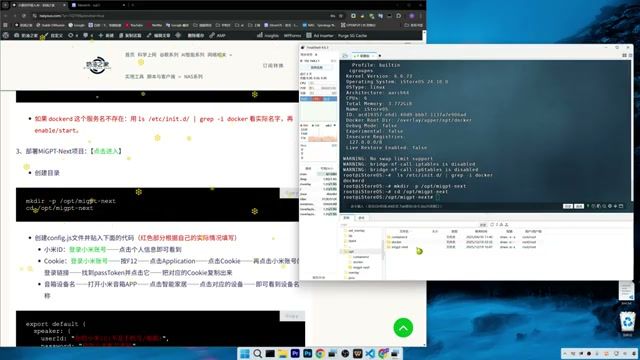
Task: Click the website logo in the header
Action: pyautogui.click(x=97, y=65)
